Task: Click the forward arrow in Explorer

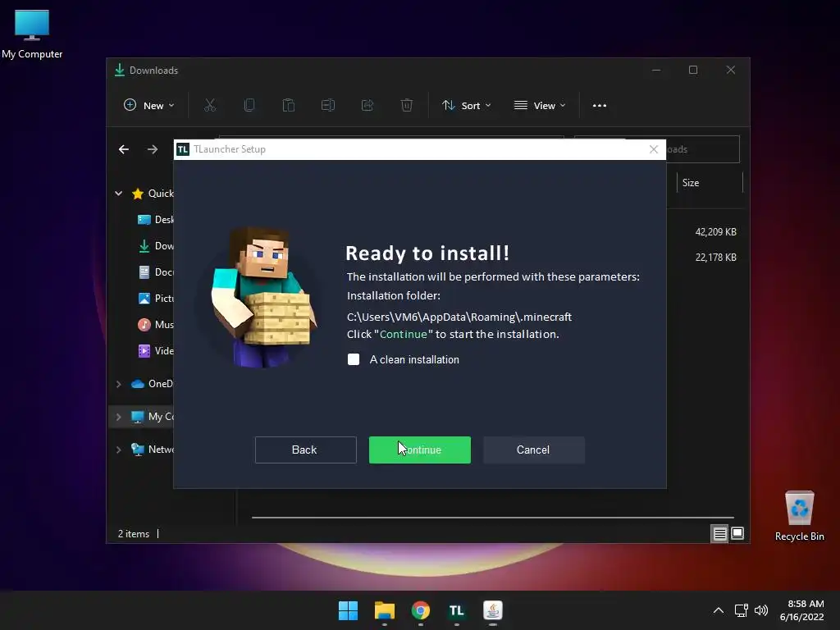Action: (153, 149)
